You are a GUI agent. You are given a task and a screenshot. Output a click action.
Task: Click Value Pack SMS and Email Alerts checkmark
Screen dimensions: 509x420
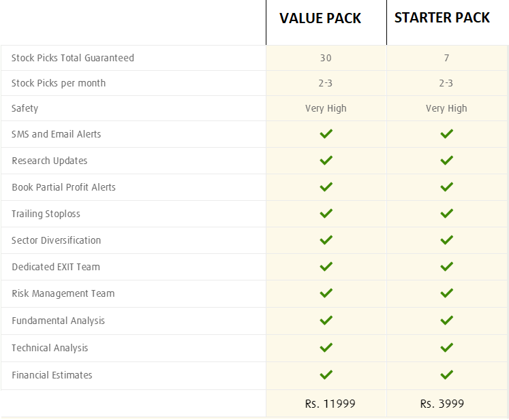tap(326, 134)
